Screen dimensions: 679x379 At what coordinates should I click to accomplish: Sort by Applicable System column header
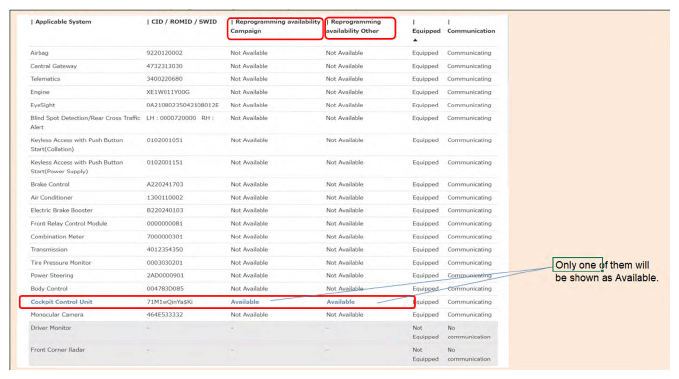point(63,22)
